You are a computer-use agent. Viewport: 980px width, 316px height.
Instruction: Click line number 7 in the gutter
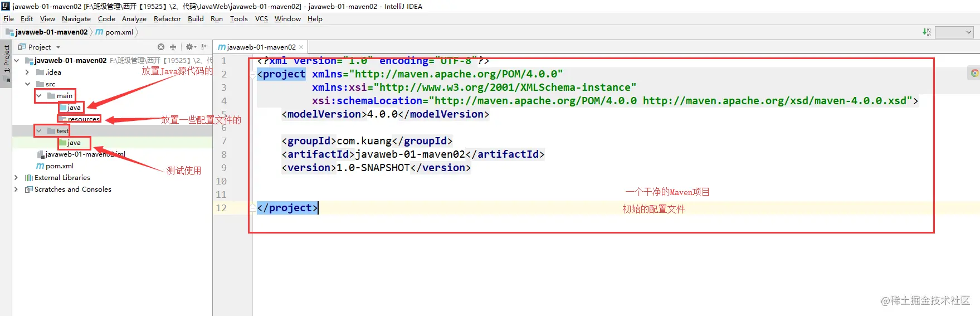tap(224, 141)
